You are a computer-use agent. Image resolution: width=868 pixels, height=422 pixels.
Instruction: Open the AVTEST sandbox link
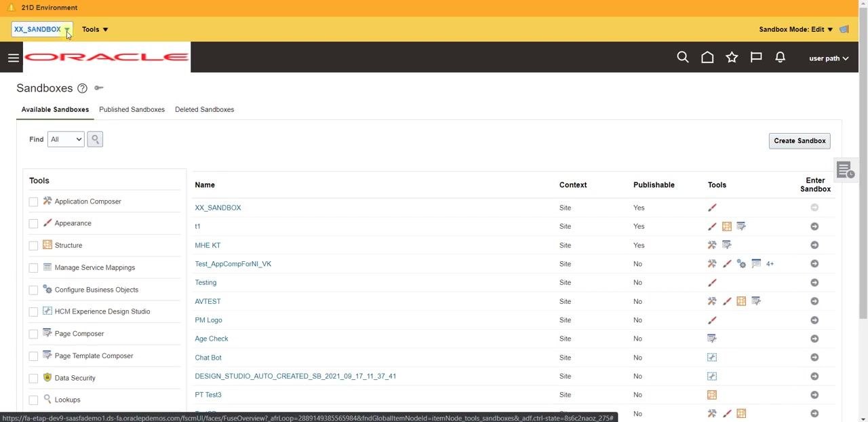coord(208,301)
